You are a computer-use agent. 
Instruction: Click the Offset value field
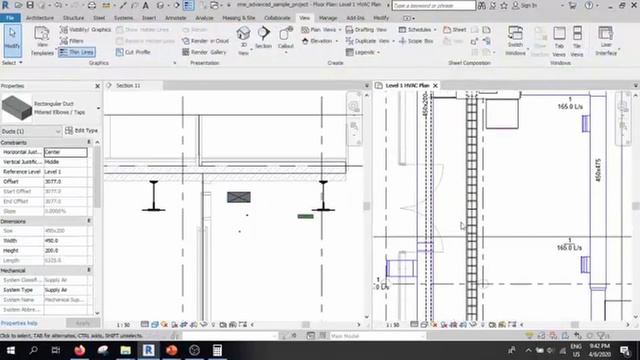click(65, 182)
